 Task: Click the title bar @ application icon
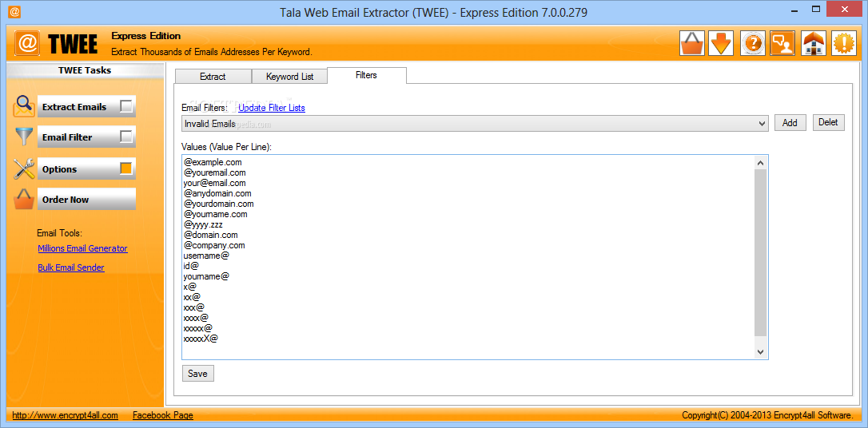[15, 11]
